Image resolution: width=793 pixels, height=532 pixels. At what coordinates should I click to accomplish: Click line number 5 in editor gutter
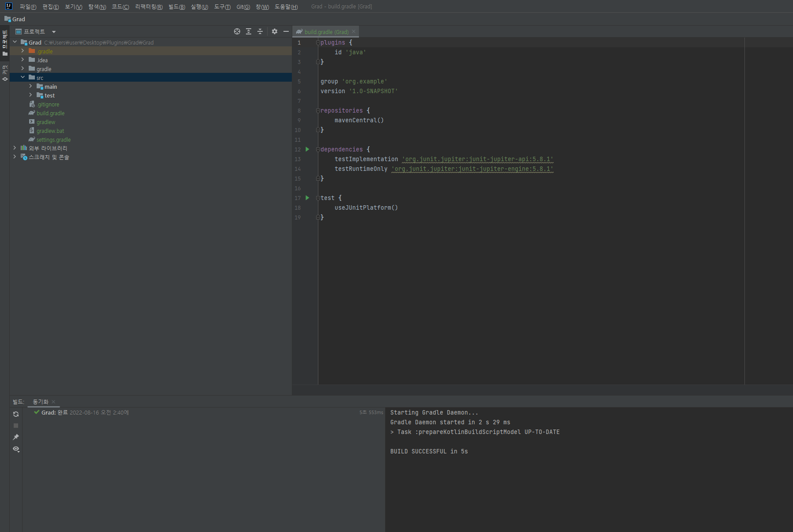point(299,81)
